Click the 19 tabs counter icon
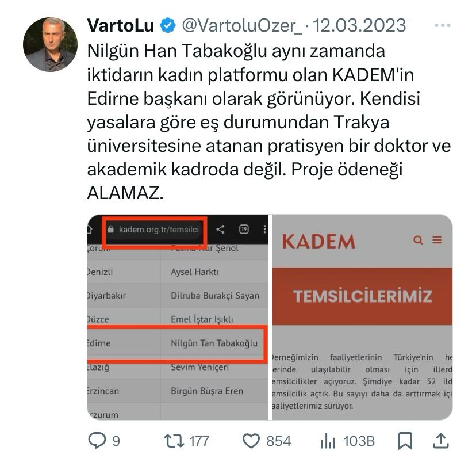 click(244, 229)
